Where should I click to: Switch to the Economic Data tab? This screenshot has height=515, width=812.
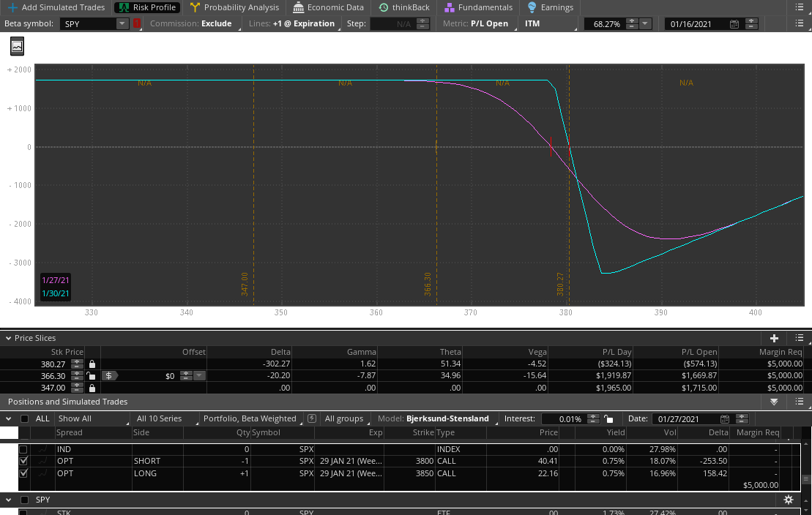click(328, 7)
